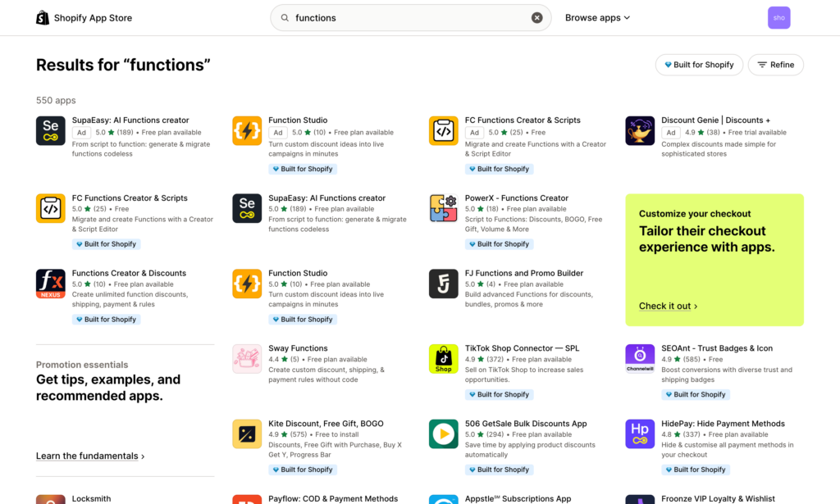Screen dimensions: 840x504
Task: Open the non-ad SupaEasy app icon
Action: click(247, 208)
